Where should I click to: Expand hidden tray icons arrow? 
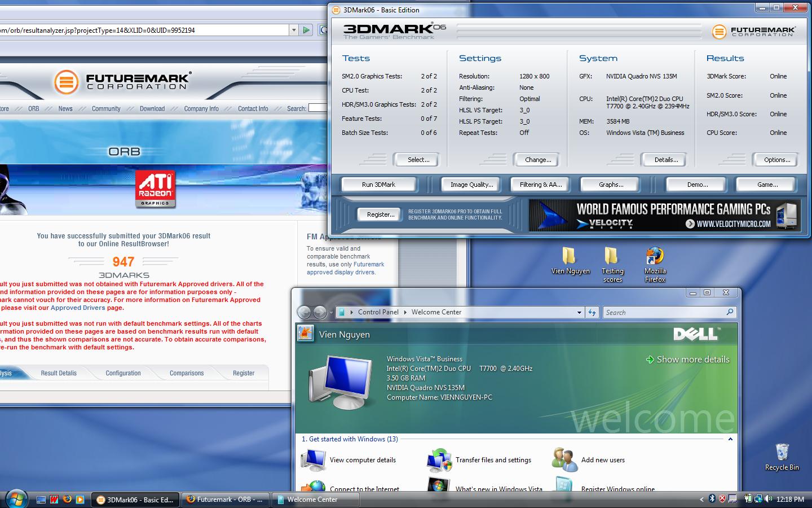tap(701, 499)
